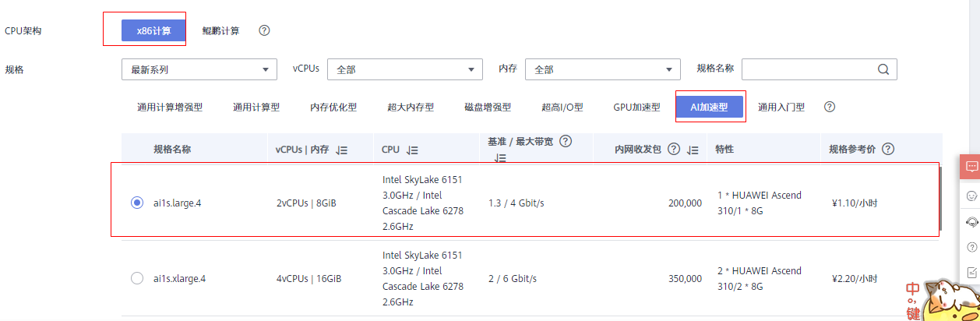Click help icon beside 规格参考价
This screenshot has height=321, width=980.
point(888,149)
